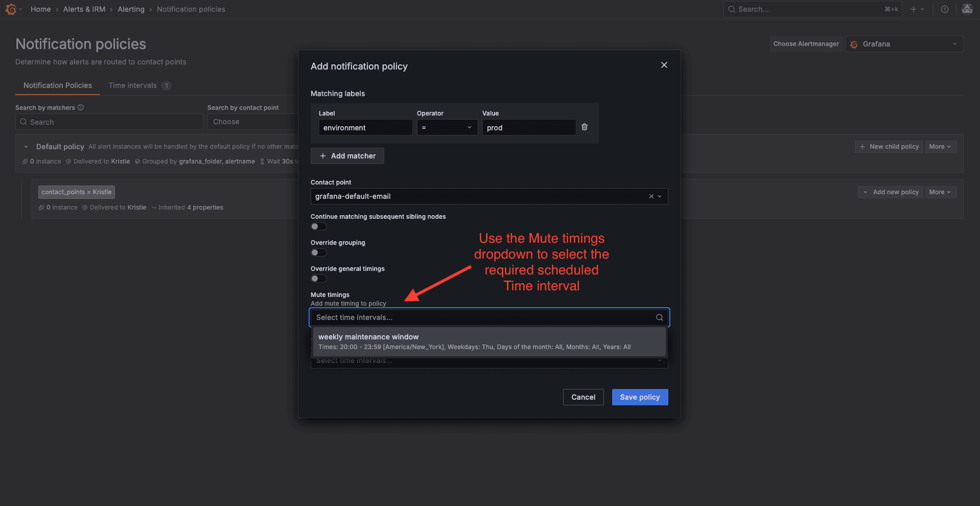Clear the grafana-default-email contact point selection
Viewport: 980px width, 506px height.
click(x=650, y=196)
